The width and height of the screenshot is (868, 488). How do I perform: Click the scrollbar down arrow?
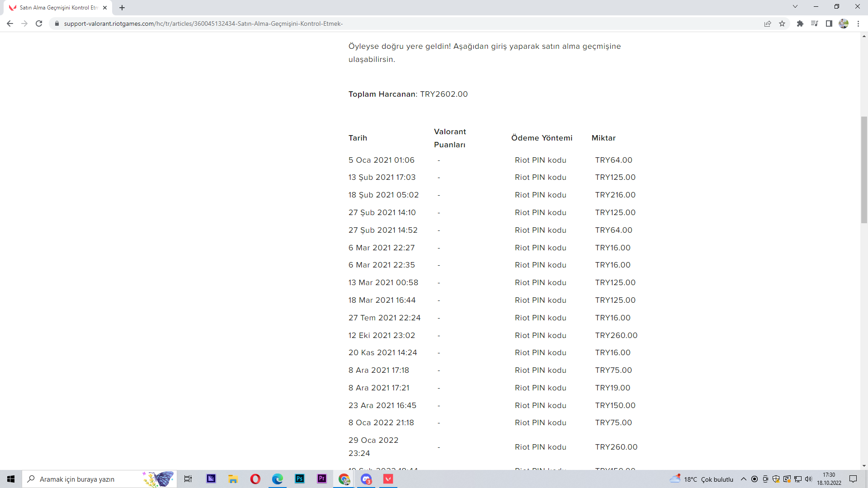point(864,466)
